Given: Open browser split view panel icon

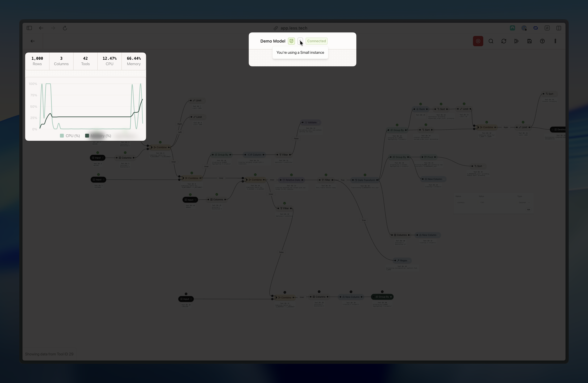Looking at the screenshot, I should 559,28.
